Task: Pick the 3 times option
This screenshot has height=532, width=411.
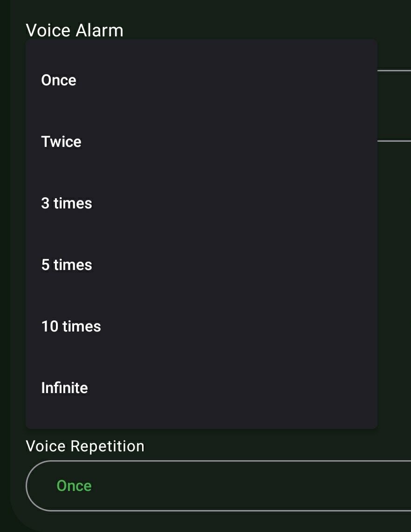Action: pyautogui.click(x=67, y=203)
